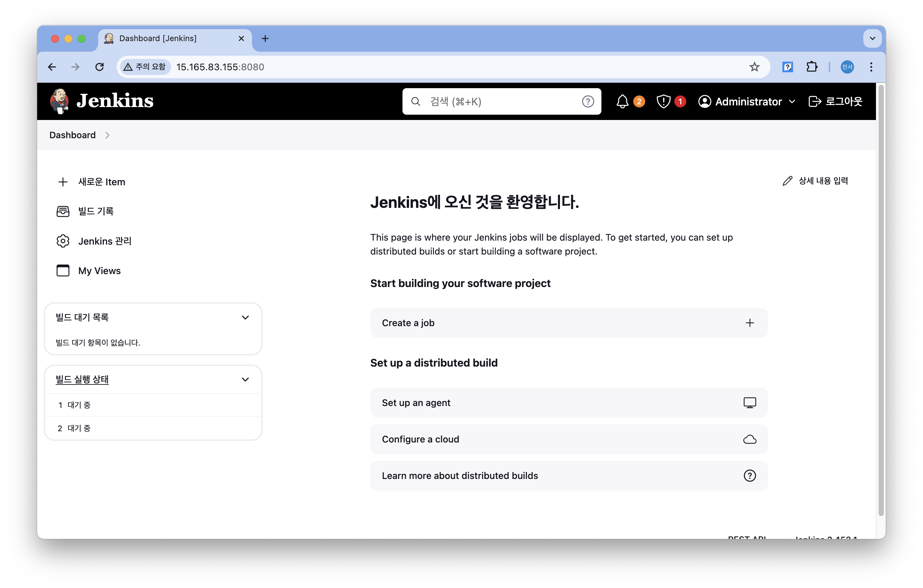Open a new browser tab
923x588 pixels.
point(265,38)
